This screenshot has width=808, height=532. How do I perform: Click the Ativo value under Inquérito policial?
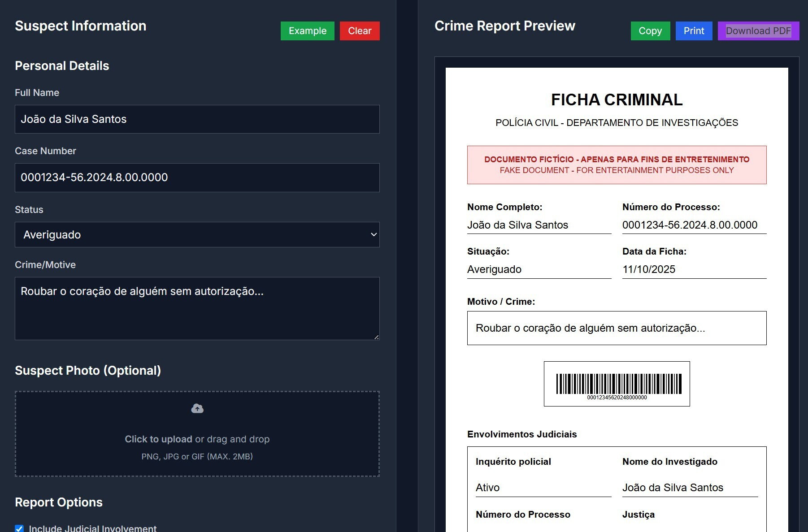tap(487, 488)
